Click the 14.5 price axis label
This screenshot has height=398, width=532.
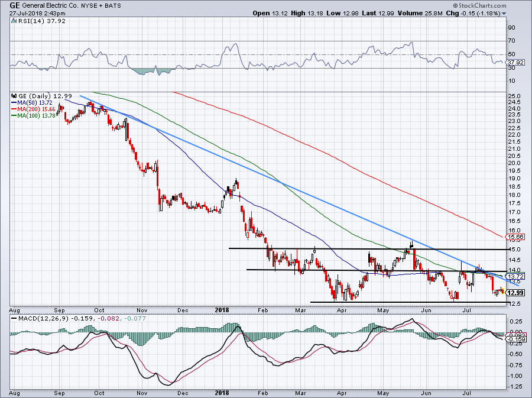pos(514,260)
